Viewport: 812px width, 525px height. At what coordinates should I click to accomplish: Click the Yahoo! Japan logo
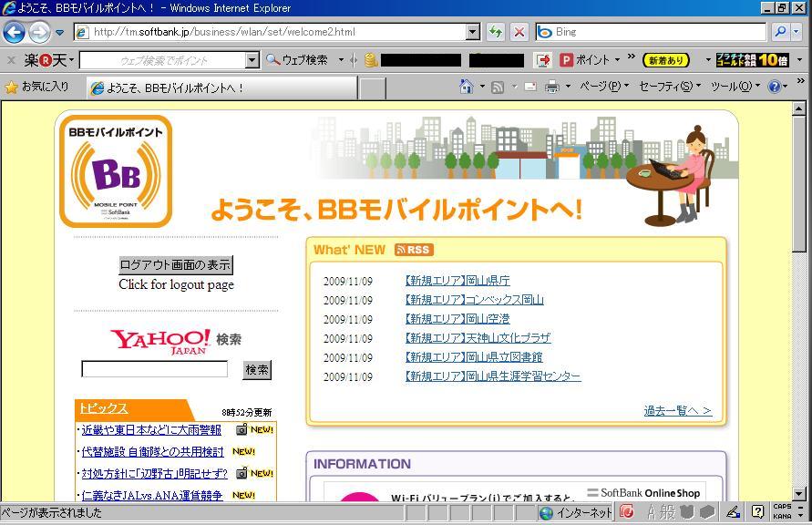(160, 342)
